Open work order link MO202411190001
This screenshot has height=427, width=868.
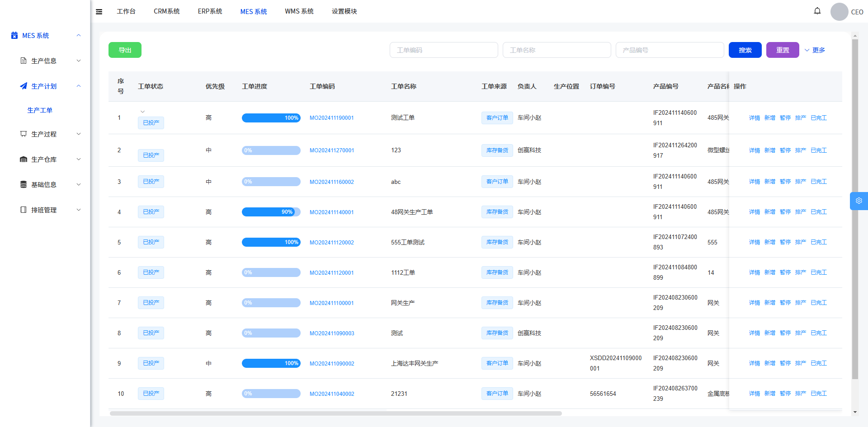pos(331,118)
